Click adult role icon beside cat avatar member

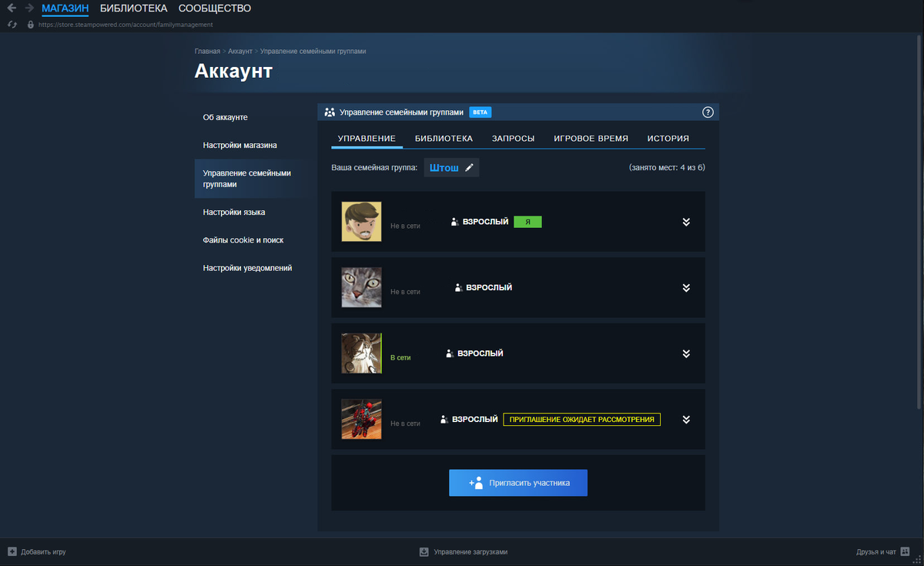[459, 288]
